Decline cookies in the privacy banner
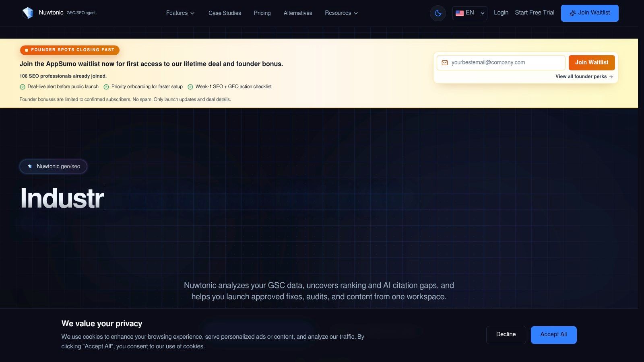The width and height of the screenshot is (644, 362). point(506,335)
